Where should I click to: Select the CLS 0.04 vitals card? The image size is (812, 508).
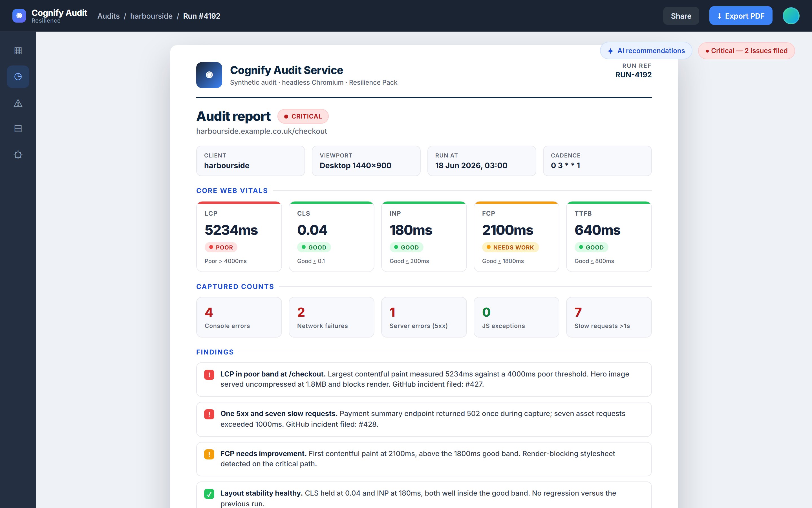[x=332, y=237]
